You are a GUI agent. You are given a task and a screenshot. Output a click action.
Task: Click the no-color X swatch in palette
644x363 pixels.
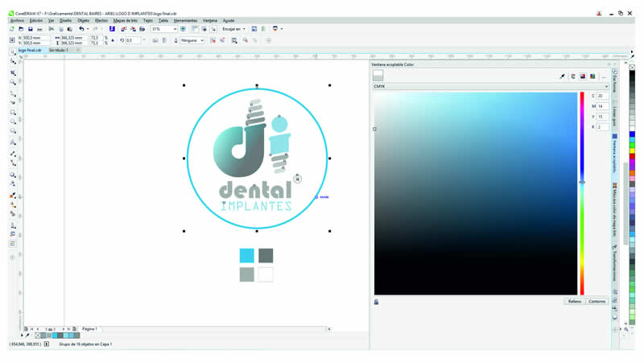click(632, 67)
